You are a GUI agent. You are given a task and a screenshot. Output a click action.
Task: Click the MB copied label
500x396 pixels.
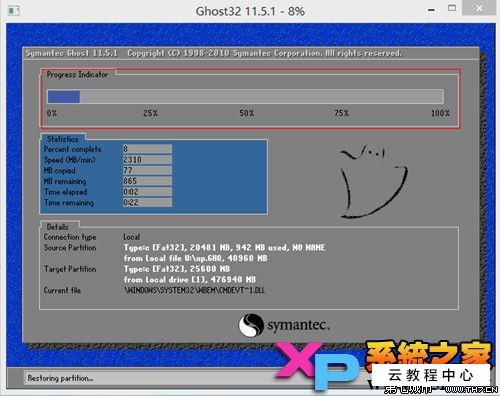tap(60, 171)
